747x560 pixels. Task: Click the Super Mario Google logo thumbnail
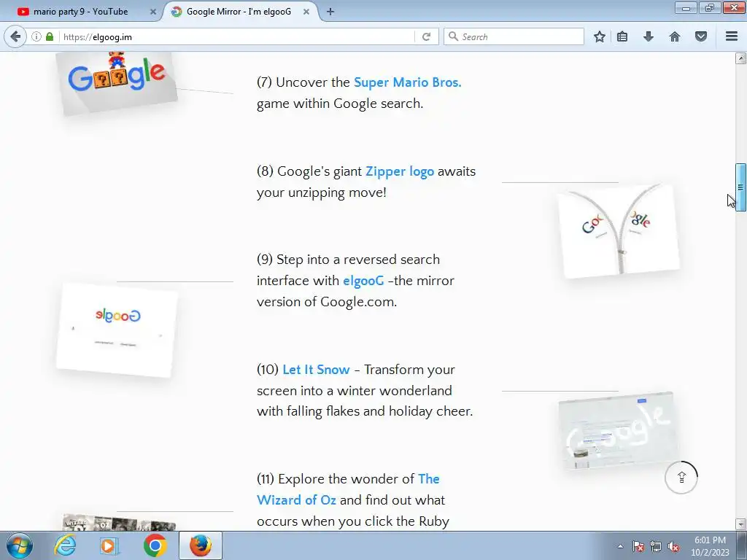(x=117, y=82)
